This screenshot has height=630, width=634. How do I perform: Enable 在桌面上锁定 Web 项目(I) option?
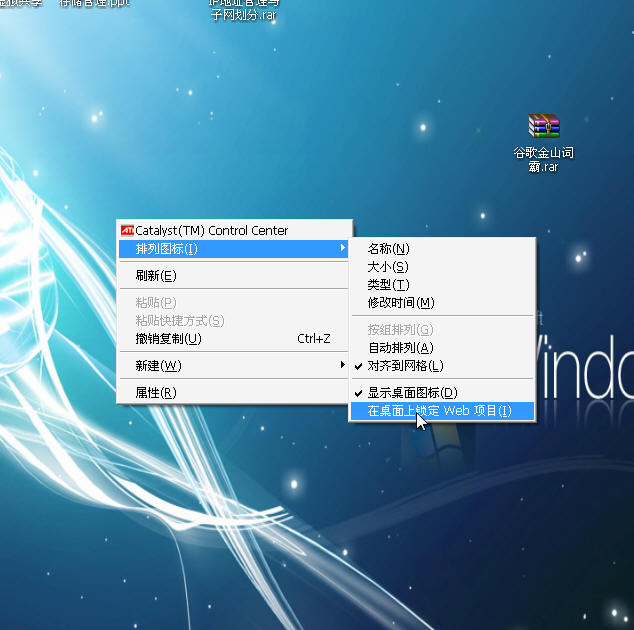[439, 411]
